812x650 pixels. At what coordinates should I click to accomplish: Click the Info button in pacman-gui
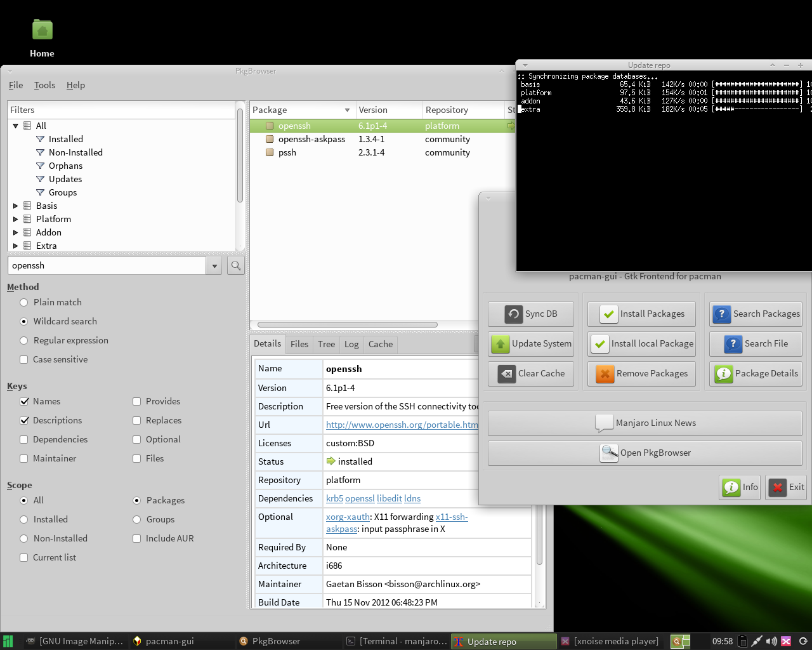coord(740,487)
